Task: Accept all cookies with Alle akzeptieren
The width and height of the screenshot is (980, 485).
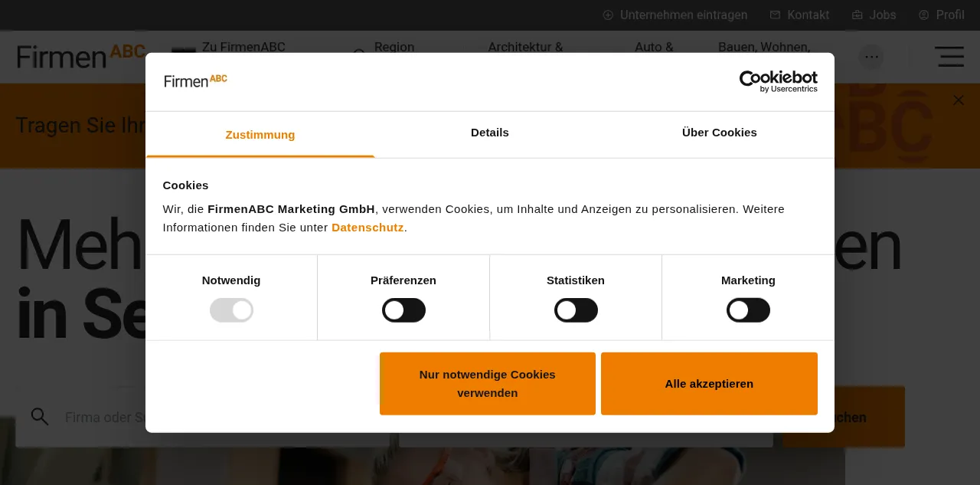Action: point(709,384)
